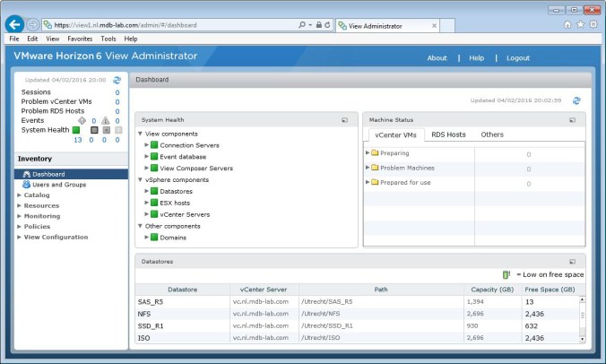This screenshot has height=364, width=606.
Task: Expand the Connection Servers node
Action: pos(147,145)
